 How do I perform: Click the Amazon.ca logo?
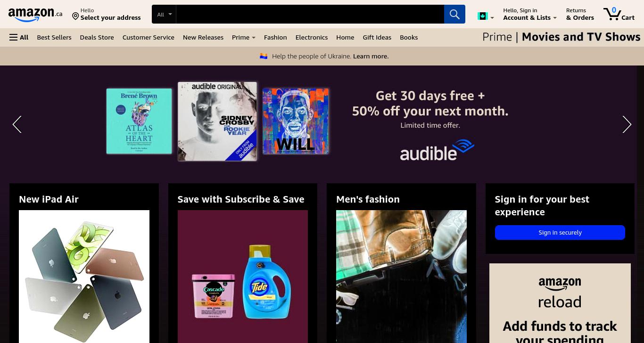point(35,15)
